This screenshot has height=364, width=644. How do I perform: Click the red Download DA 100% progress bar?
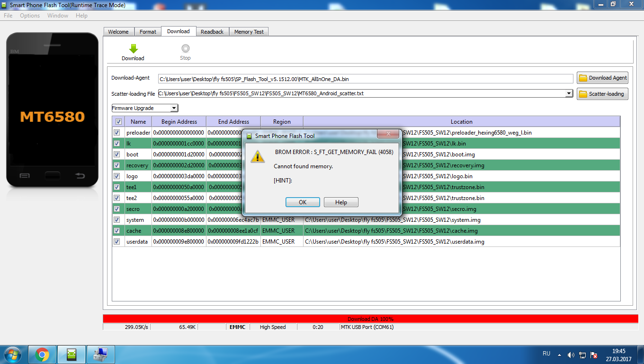point(370,319)
